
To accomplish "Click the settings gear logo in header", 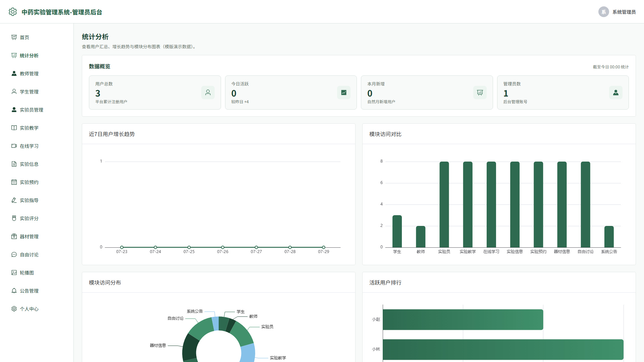I will click(x=13, y=12).
